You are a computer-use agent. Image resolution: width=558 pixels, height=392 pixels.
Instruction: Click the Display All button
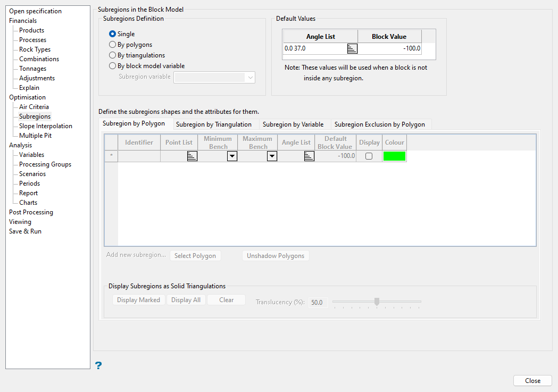[186, 300]
